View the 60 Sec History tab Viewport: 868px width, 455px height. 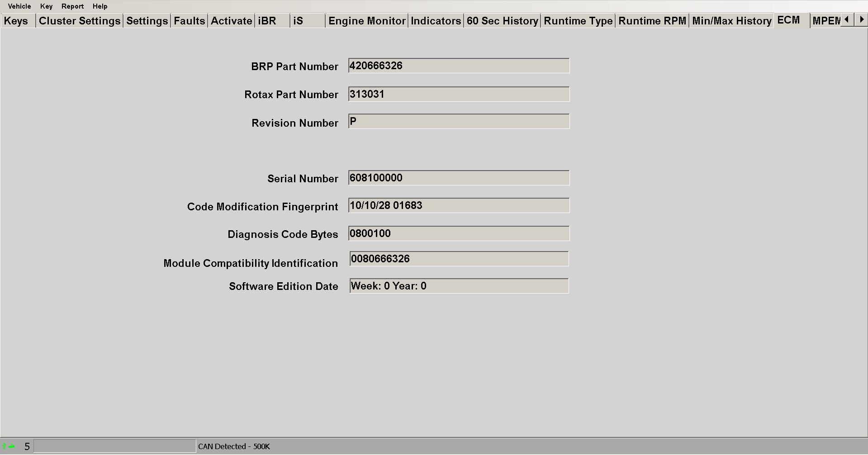pyautogui.click(x=502, y=21)
